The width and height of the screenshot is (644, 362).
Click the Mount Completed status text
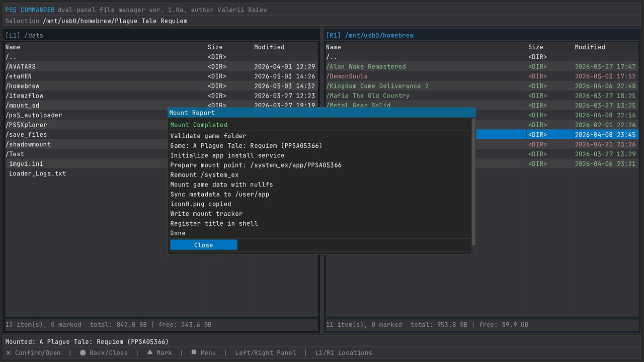tap(199, 125)
